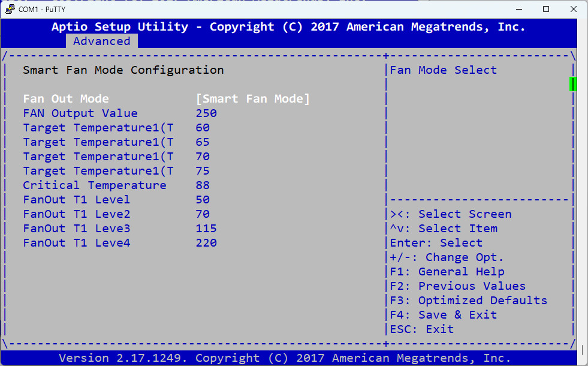588x366 pixels.
Task: Click the Fan Mode Select help text
Action: click(444, 70)
